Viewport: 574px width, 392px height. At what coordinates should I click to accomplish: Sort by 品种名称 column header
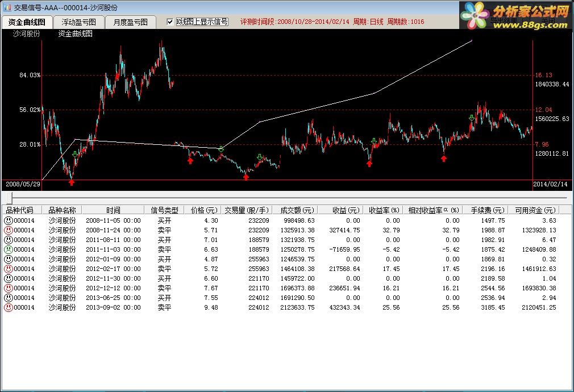(61, 210)
